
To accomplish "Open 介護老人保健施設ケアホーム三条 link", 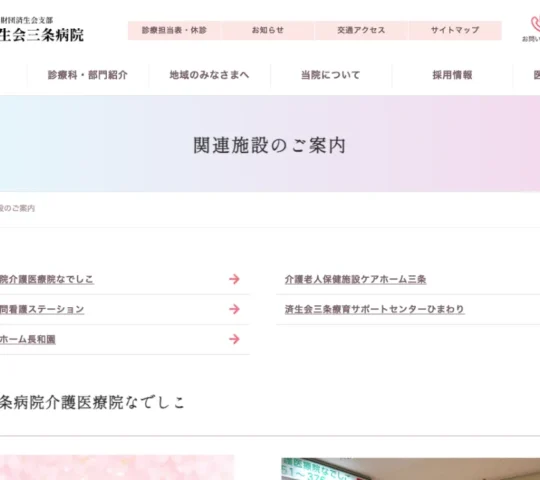I will tap(355, 279).
